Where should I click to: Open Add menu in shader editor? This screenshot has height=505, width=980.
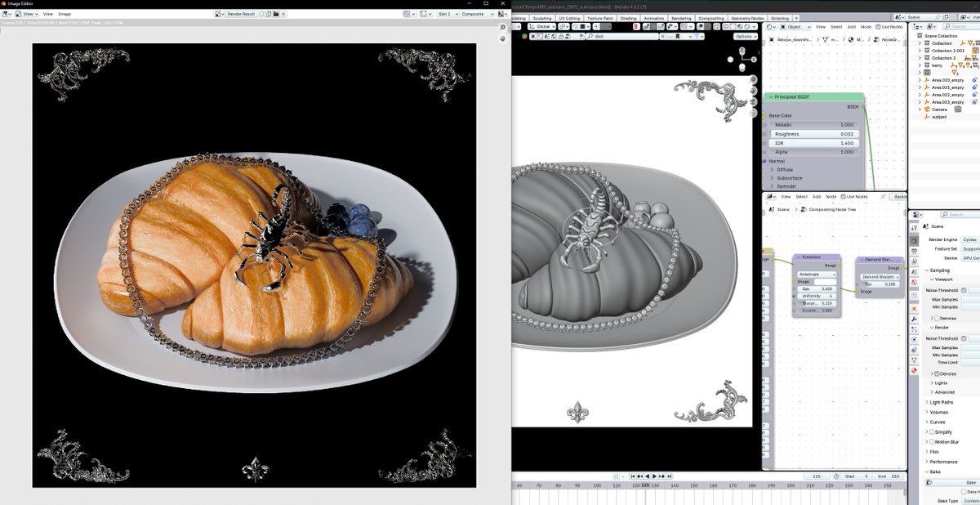852,27
